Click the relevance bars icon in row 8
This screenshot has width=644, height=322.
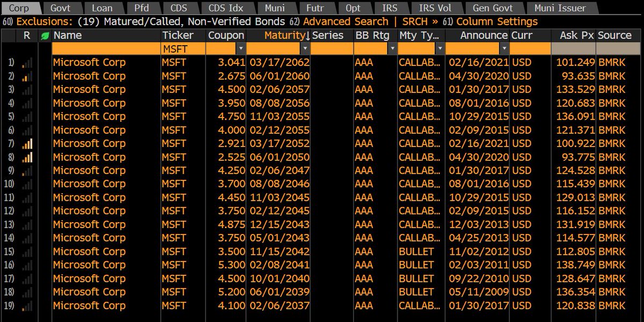pyautogui.click(x=27, y=157)
